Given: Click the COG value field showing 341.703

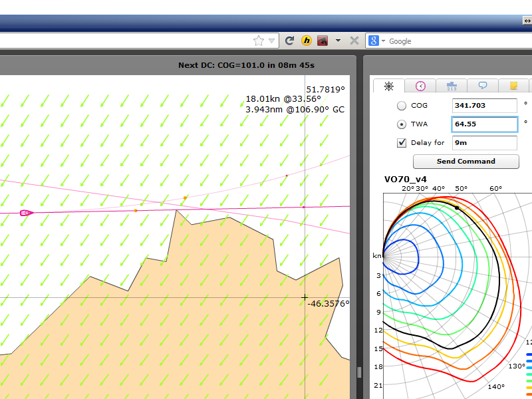Looking at the screenshot, I should tap(485, 106).
